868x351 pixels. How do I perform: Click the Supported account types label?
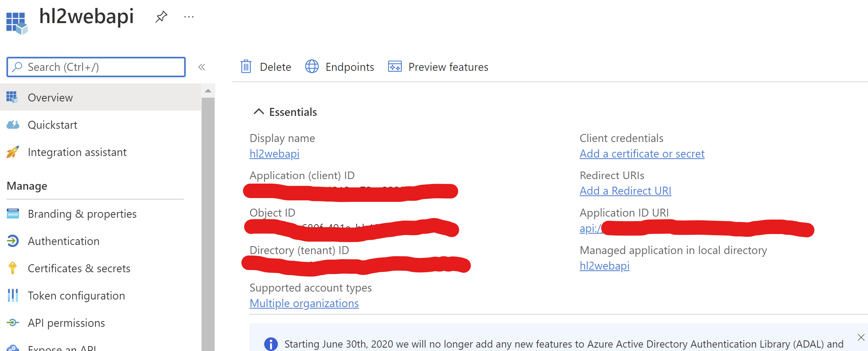[310, 288]
